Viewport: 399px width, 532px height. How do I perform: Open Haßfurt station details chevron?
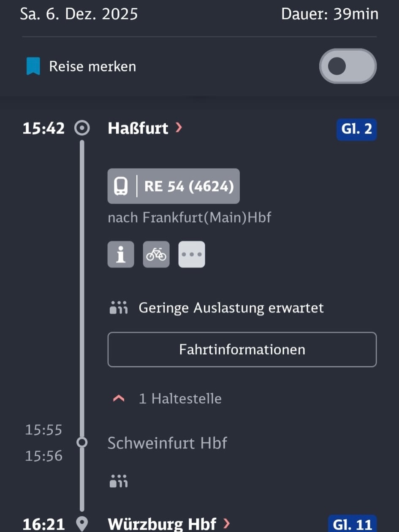pos(179,128)
